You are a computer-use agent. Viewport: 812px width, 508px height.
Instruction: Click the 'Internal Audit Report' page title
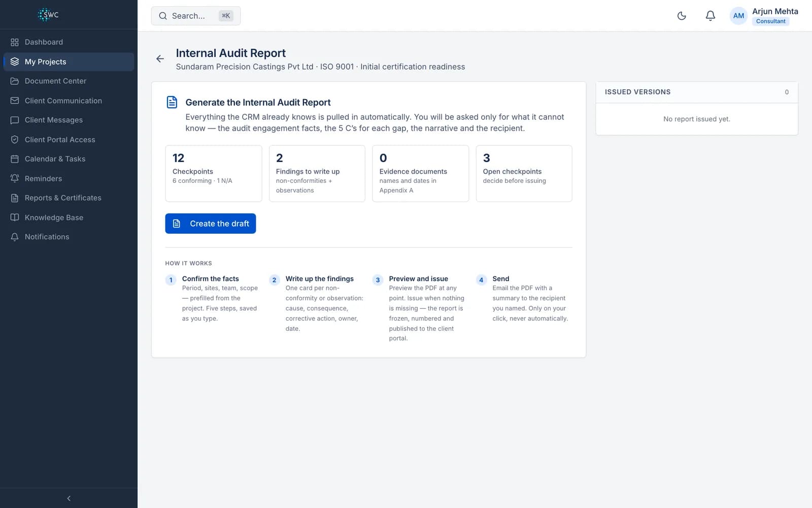230,53
